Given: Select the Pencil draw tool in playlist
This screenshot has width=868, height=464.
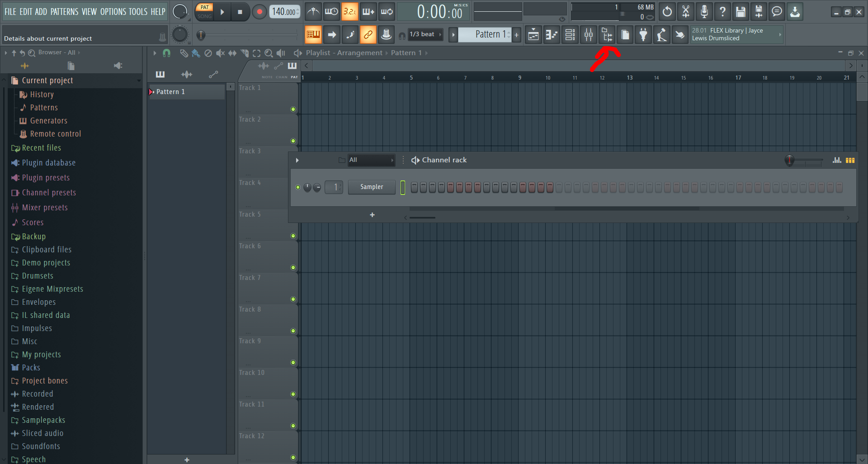Looking at the screenshot, I should (184, 53).
